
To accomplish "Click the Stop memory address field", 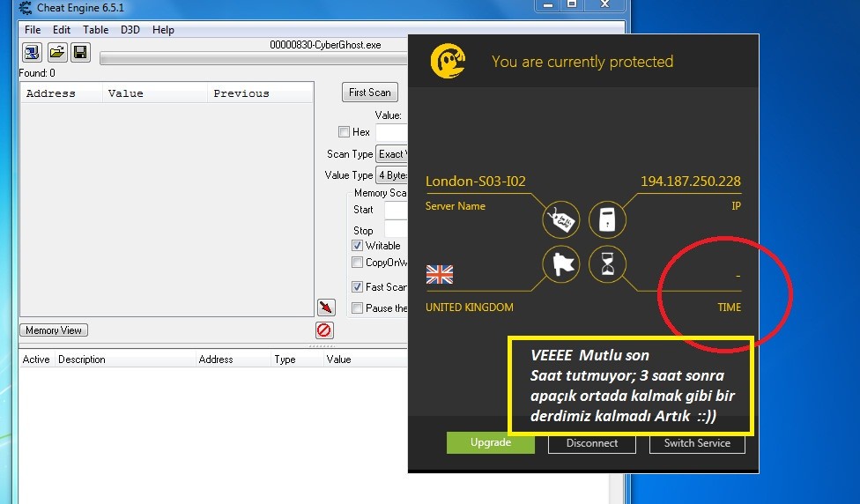I will click(396, 229).
